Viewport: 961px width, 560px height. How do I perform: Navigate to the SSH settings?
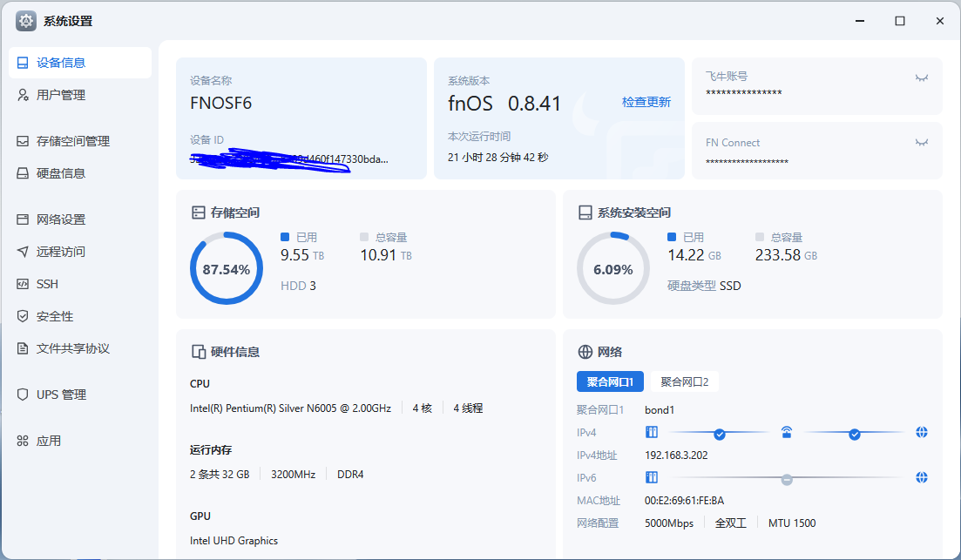pos(79,284)
